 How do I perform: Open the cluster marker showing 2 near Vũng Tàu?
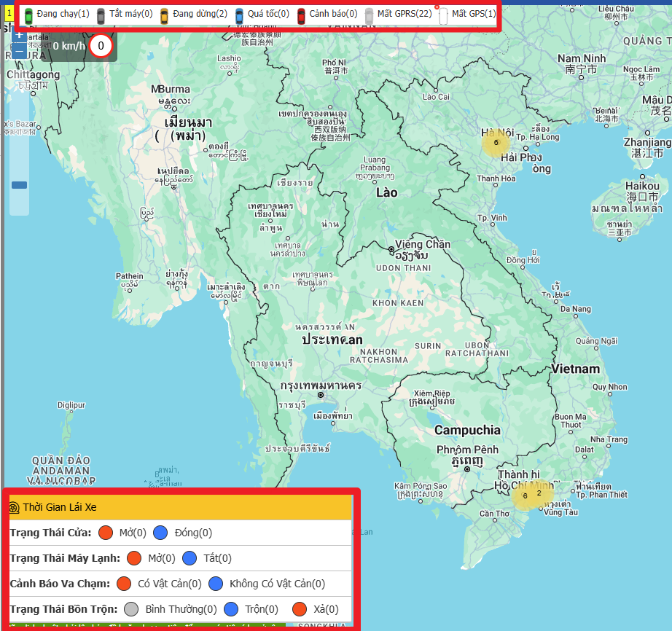tap(539, 493)
